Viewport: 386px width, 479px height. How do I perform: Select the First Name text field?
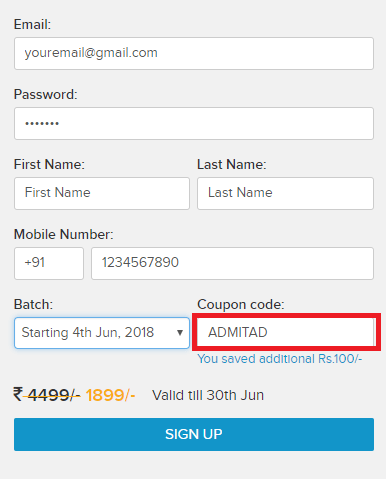coord(102,193)
